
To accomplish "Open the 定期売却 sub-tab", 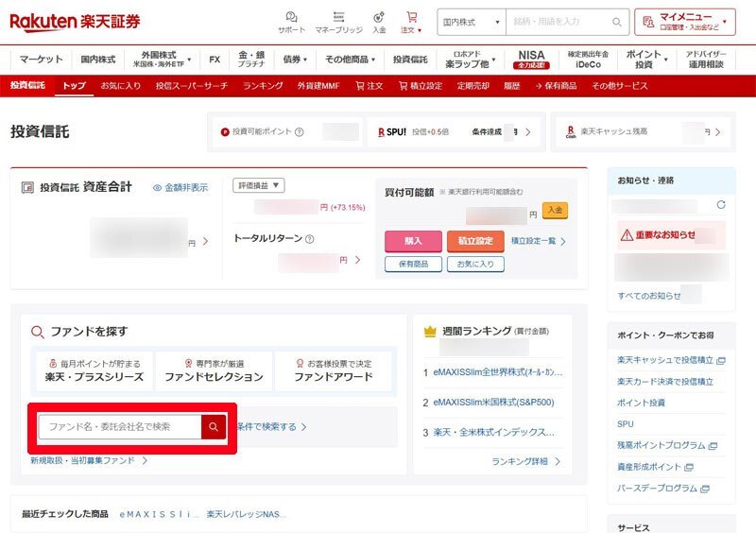I will [473, 86].
